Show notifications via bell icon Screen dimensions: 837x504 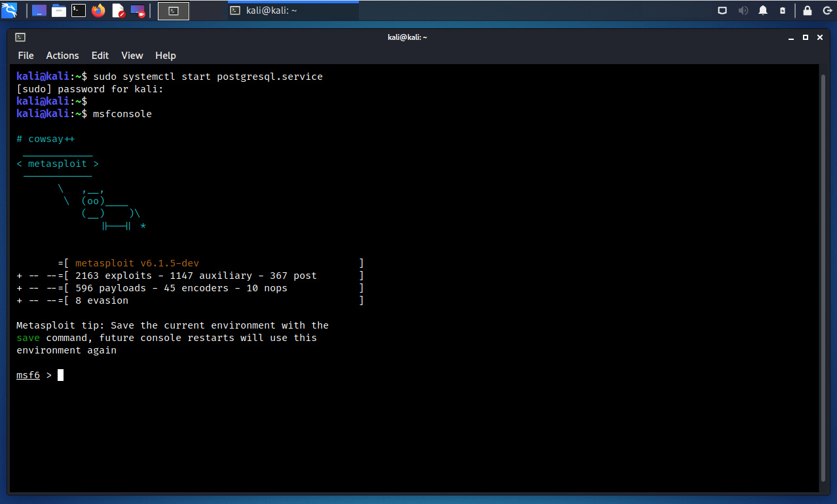pos(763,10)
